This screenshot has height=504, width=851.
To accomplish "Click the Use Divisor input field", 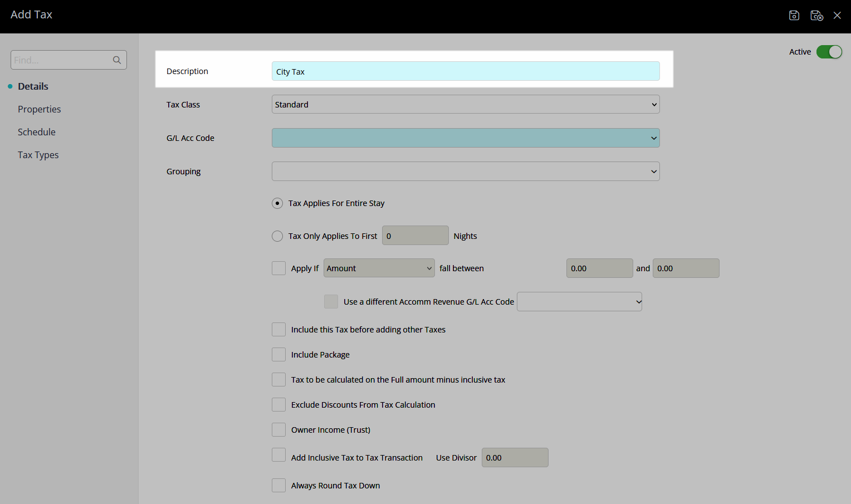I will 515,458.
